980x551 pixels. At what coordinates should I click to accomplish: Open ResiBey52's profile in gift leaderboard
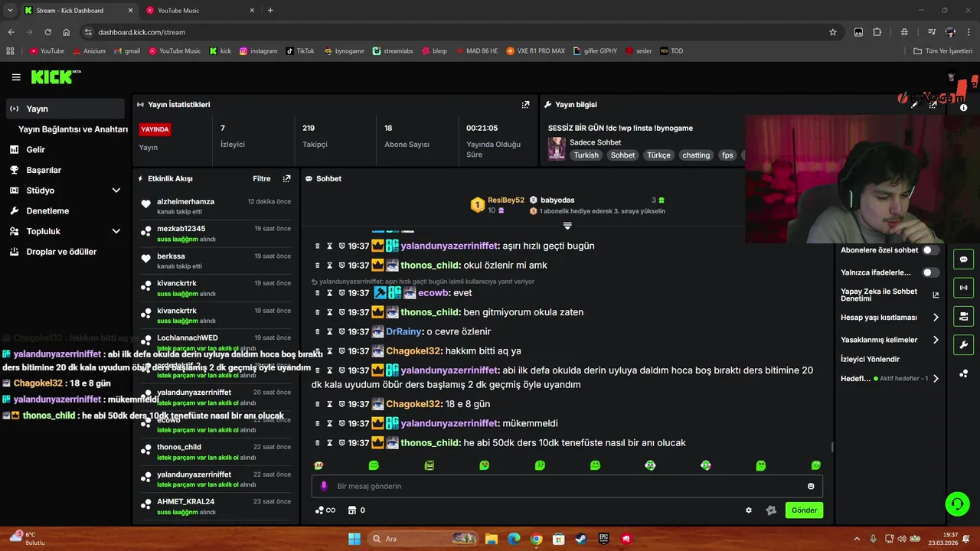tap(506, 201)
